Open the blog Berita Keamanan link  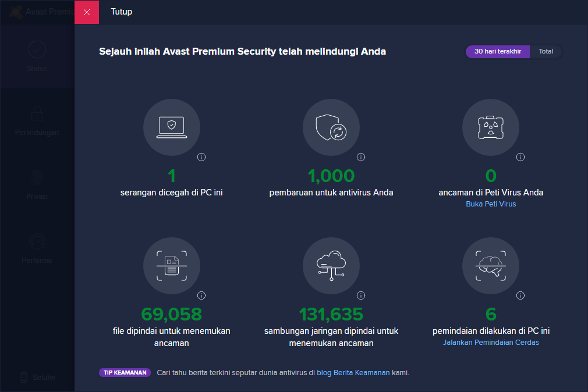pos(353,373)
